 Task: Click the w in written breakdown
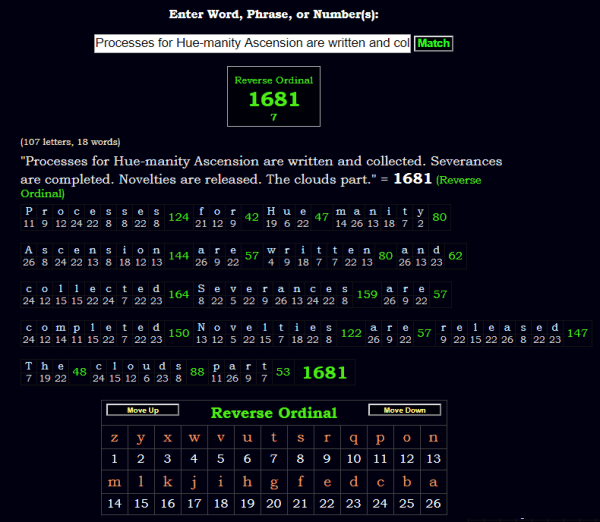[x=271, y=250]
